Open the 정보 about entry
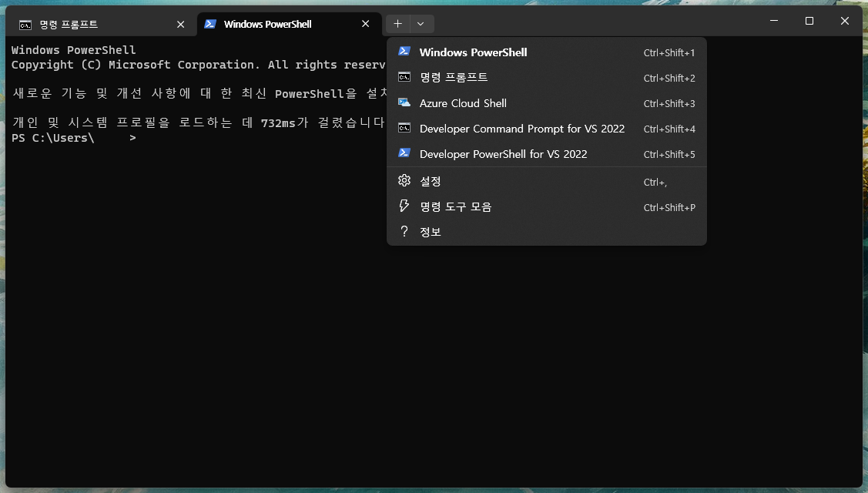Image resolution: width=868 pixels, height=493 pixels. coord(546,232)
